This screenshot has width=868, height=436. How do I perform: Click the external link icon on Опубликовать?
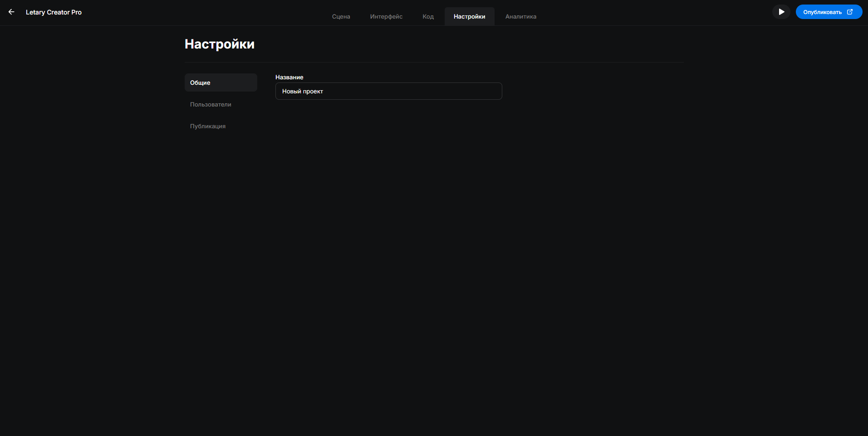(x=850, y=12)
